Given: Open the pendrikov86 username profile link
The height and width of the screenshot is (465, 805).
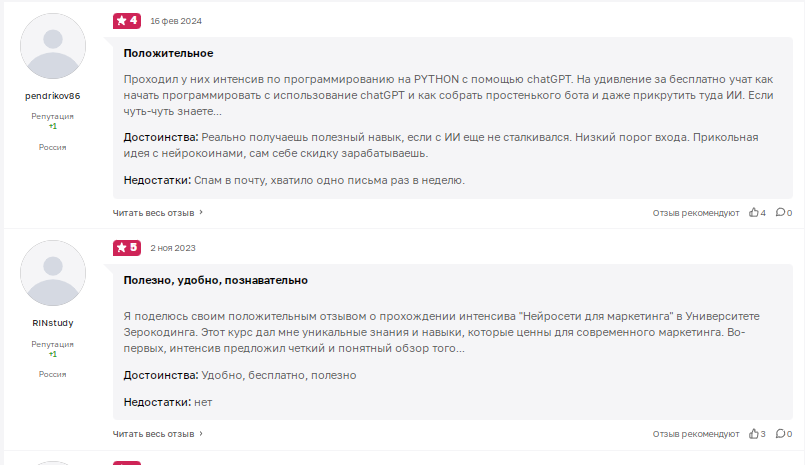Looking at the screenshot, I should (53, 96).
